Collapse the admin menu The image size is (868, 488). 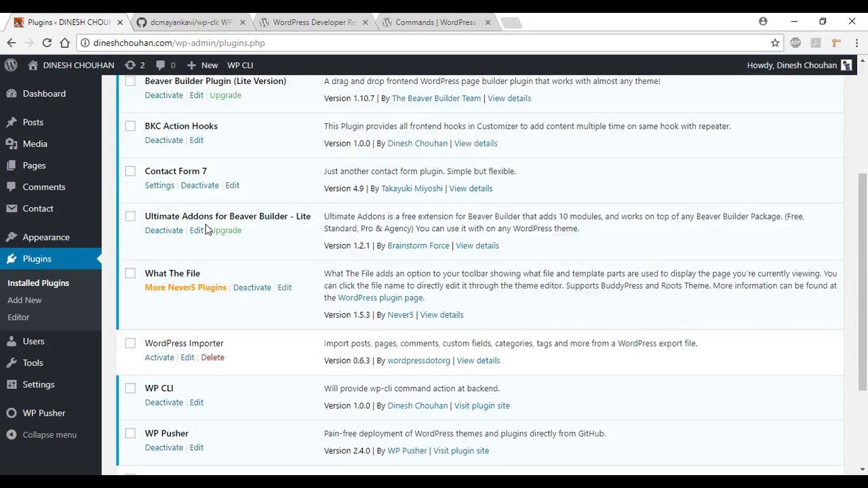click(x=51, y=434)
